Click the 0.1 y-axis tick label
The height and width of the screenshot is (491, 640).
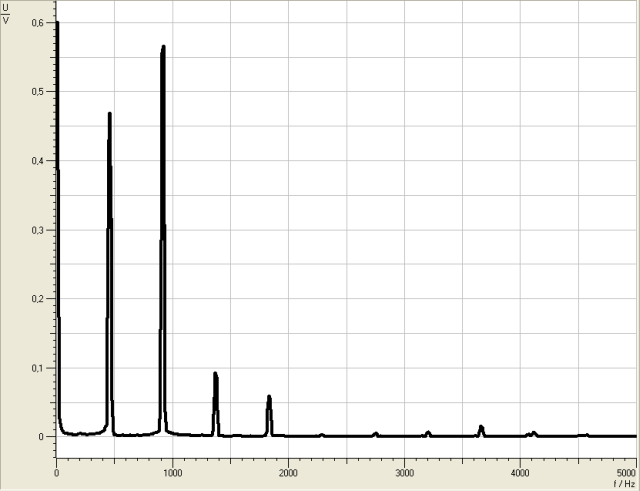point(39,368)
